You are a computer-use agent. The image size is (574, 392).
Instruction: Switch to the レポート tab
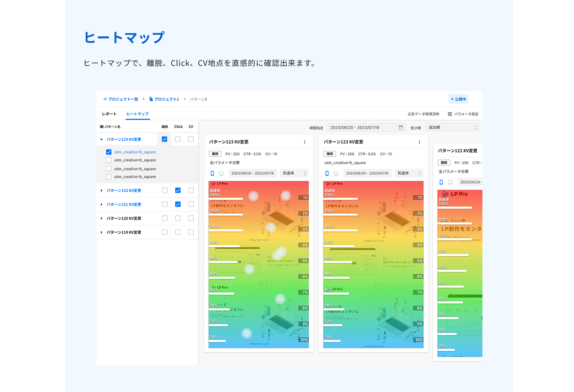[x=109, y=114]
